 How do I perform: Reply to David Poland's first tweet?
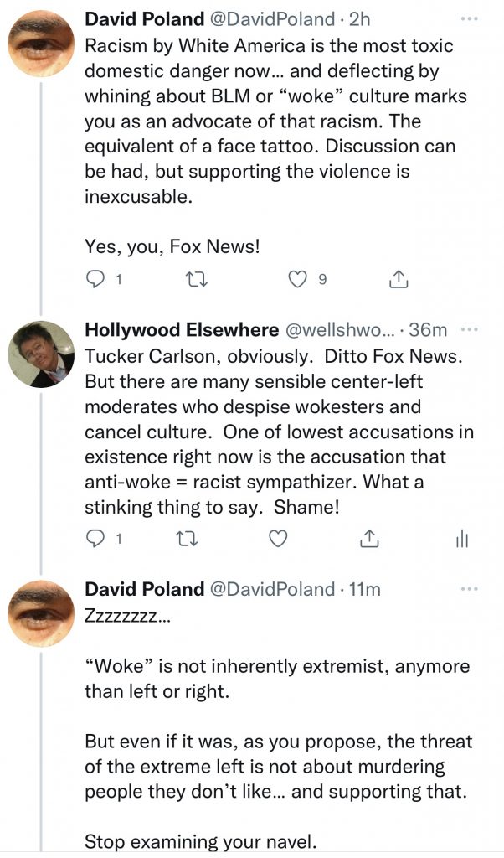tap(97, 281)
